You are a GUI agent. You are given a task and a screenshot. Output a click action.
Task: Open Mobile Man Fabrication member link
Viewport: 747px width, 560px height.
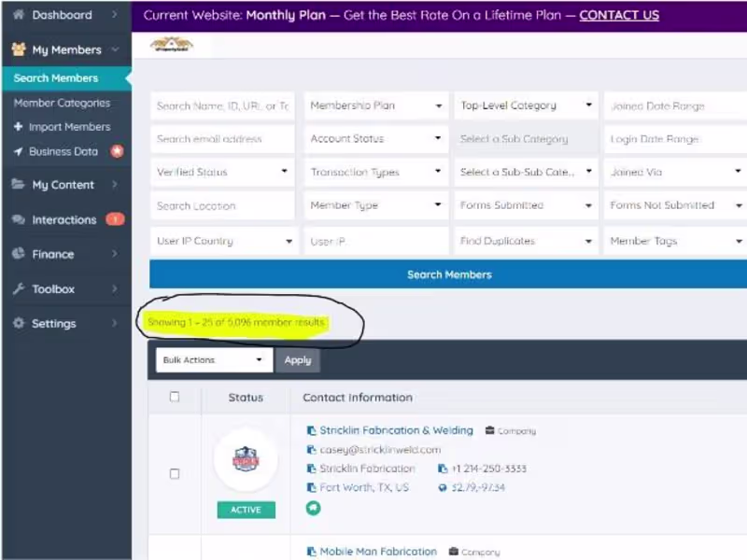(x=378, y=552)
